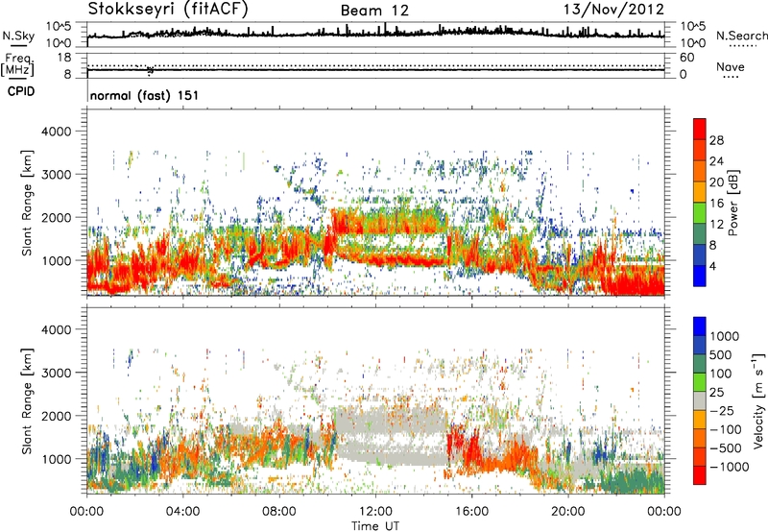This screenshot has width=768, height=532.
Task: Click the 16 tick on Power colorbar
Action: click(x=716, y=203)
